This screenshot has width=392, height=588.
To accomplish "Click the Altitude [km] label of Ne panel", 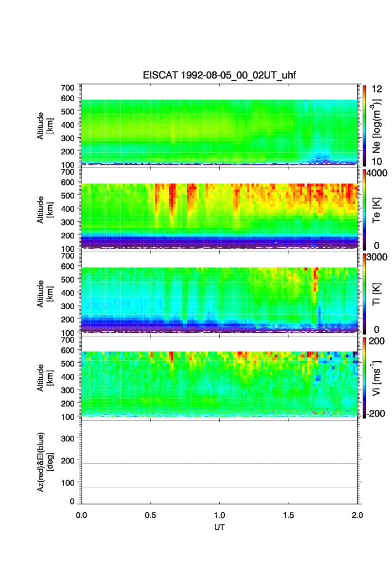I will coord(45,126).
